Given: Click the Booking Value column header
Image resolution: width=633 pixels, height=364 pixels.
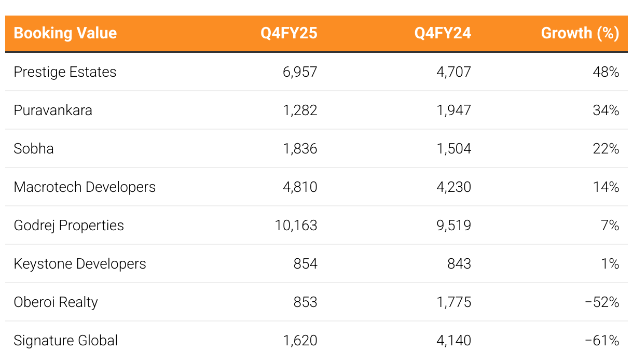Looking at the screenshot, I should [x=65, y=33].
